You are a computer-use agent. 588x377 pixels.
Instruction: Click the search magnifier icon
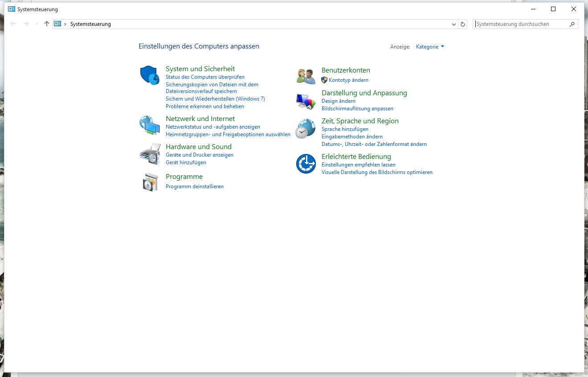coord(572,24)
